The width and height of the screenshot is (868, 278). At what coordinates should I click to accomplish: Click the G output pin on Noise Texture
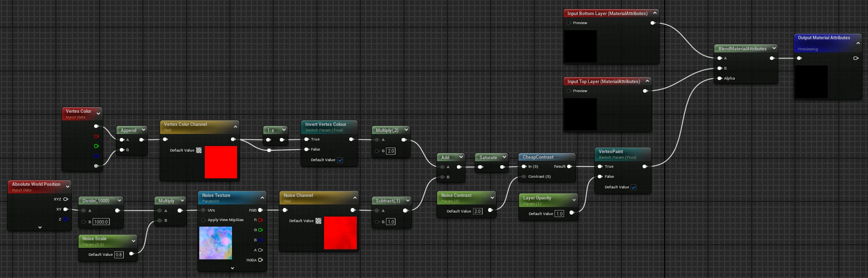point(260,230)
